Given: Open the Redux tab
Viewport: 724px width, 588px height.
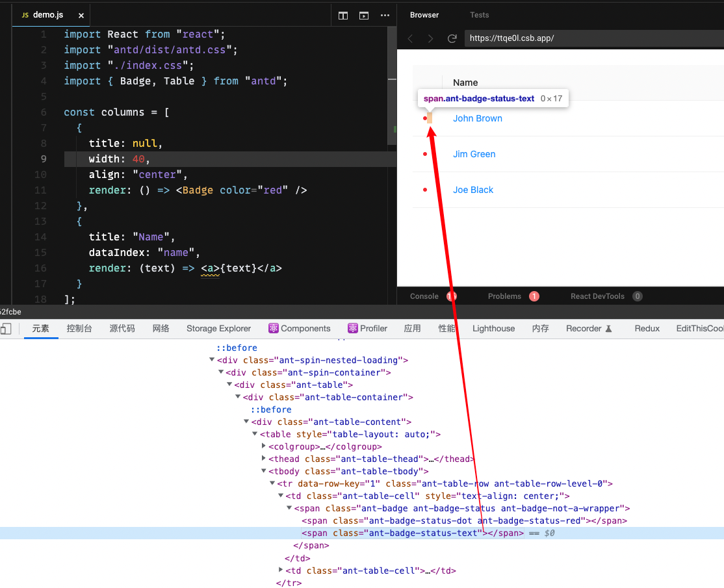Looking at the screenshot, I should 647,329.
